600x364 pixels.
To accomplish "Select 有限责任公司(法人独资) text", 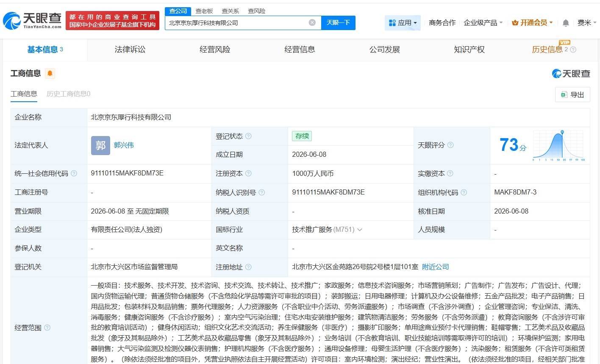I will point(127,230).
